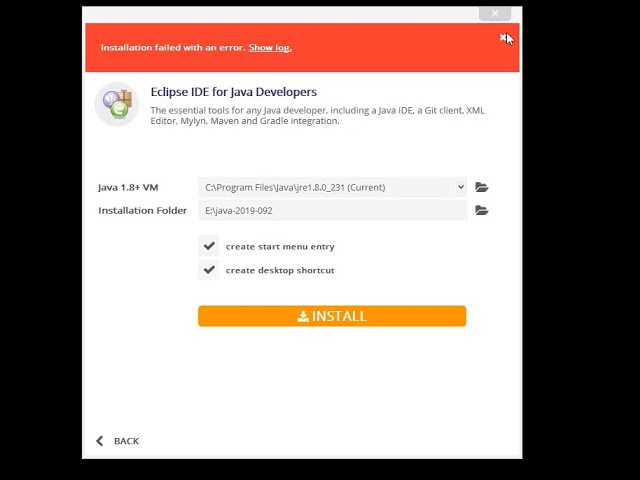Click the 'create desktop shortcut' label text
640x480 pixels.
click(x=280, y=270)
